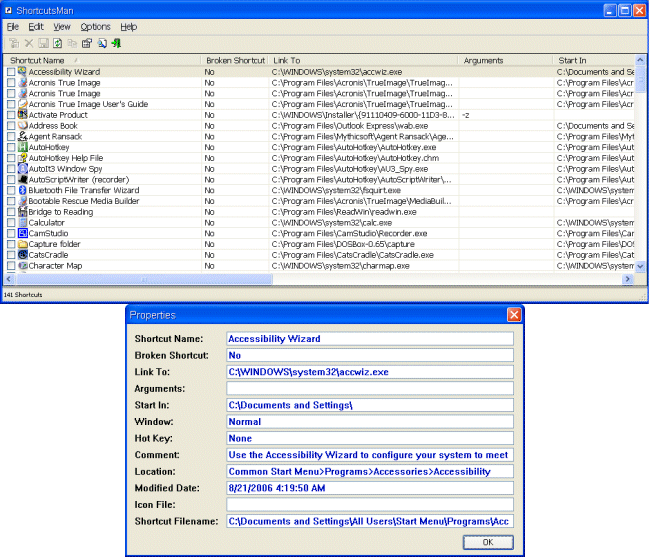
Task: Sort by the Broken Shortcut column header
Action: point(235,60)
